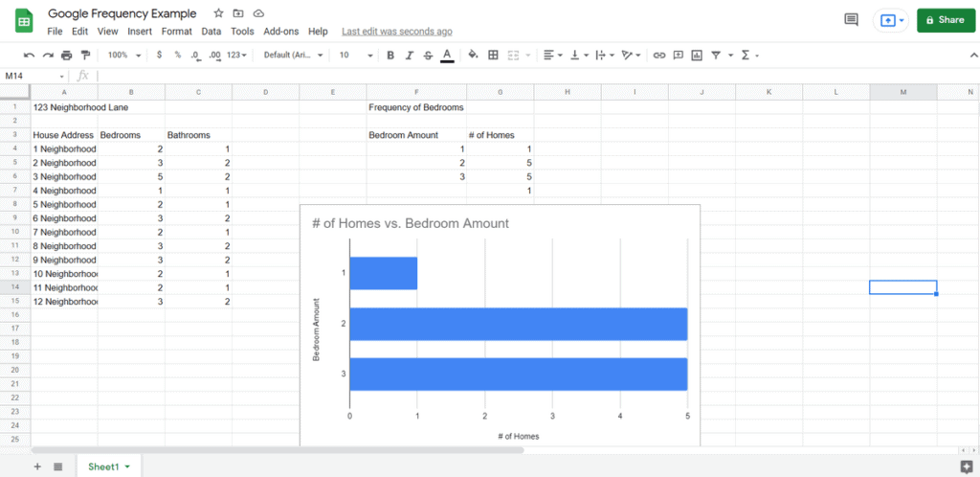Image resolution: width=980 pixels, height=477 pixels.
Task: Open the Insert menu
Action: tap(140, 32)
